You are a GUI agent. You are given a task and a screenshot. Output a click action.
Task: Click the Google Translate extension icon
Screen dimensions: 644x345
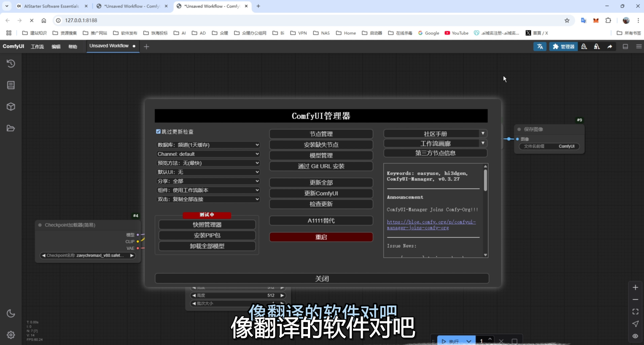coord(583,20)
